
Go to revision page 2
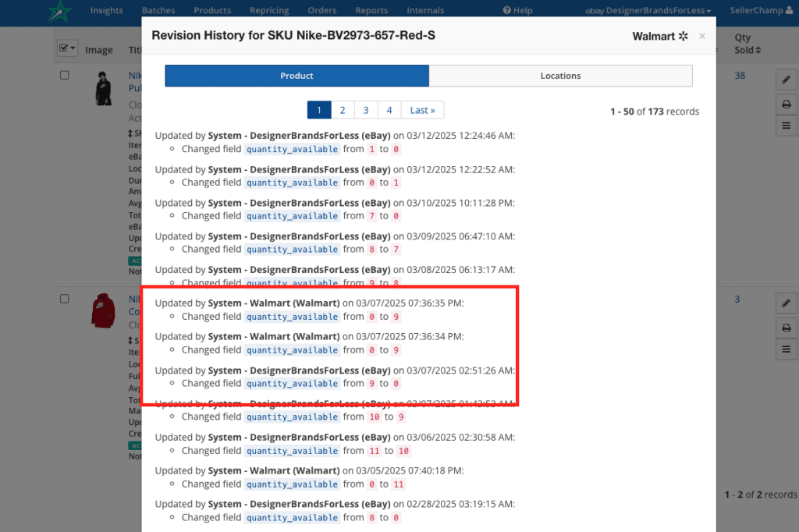pos(343,110)
